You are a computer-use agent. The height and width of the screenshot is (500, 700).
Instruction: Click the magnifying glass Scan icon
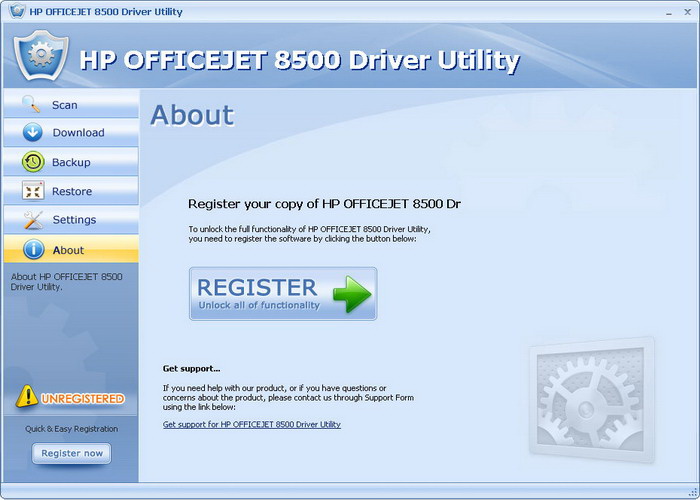[x=31, y=104]
